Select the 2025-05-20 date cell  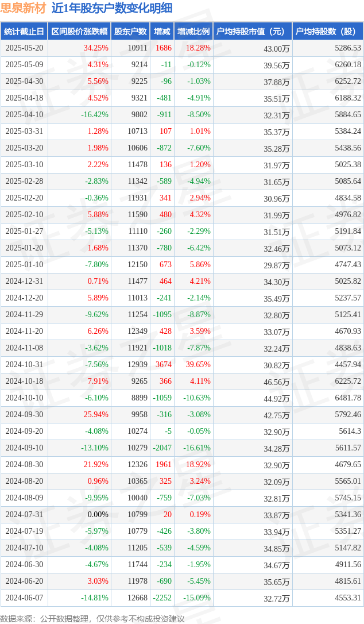24,48
